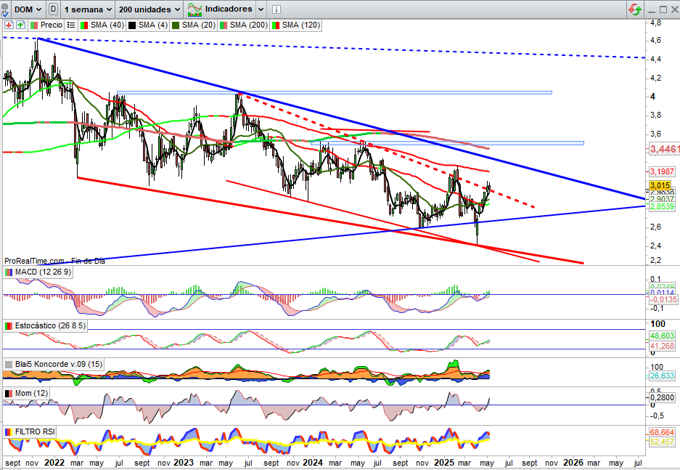Screen dimensions: 680x470
Task: Open the 1 semana timeframe dropdown
Action: (88, 9)
